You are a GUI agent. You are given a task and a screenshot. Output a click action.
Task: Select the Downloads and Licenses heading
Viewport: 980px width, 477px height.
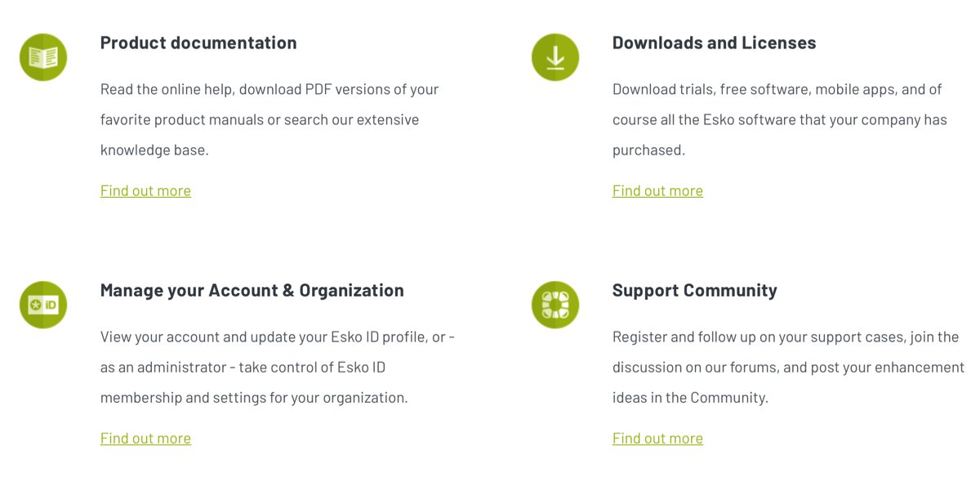[714, 42]
